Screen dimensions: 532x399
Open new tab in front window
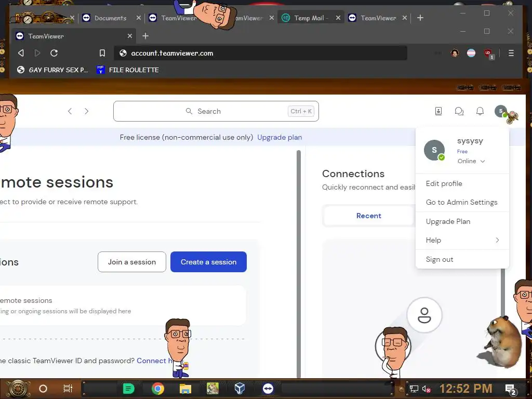tap(145, 36)
